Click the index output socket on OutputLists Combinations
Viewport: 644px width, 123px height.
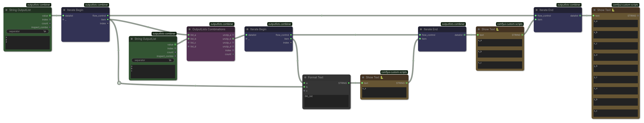pos(233,50)
